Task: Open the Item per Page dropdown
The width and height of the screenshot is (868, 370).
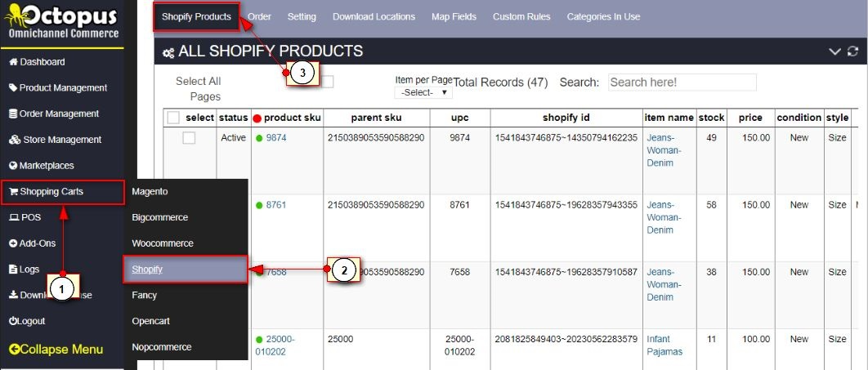Action: pyautogui.click(x=423, y=92)
